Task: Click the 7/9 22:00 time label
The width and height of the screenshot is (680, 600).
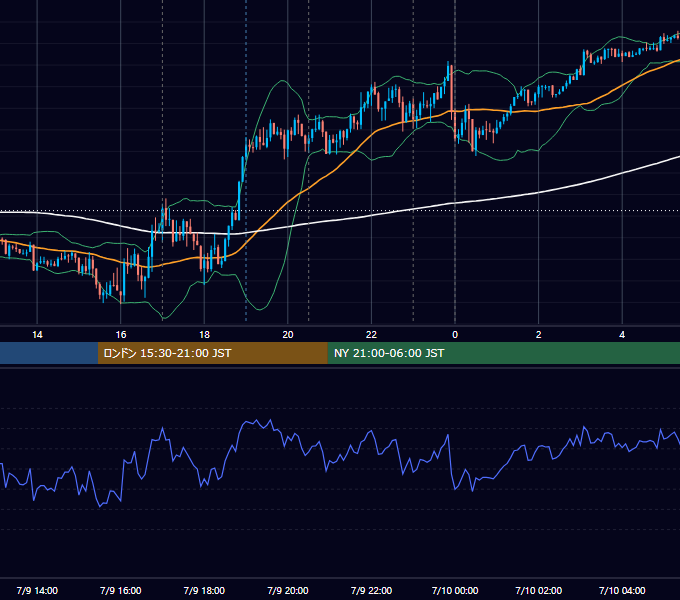Action: pos(371,590)
